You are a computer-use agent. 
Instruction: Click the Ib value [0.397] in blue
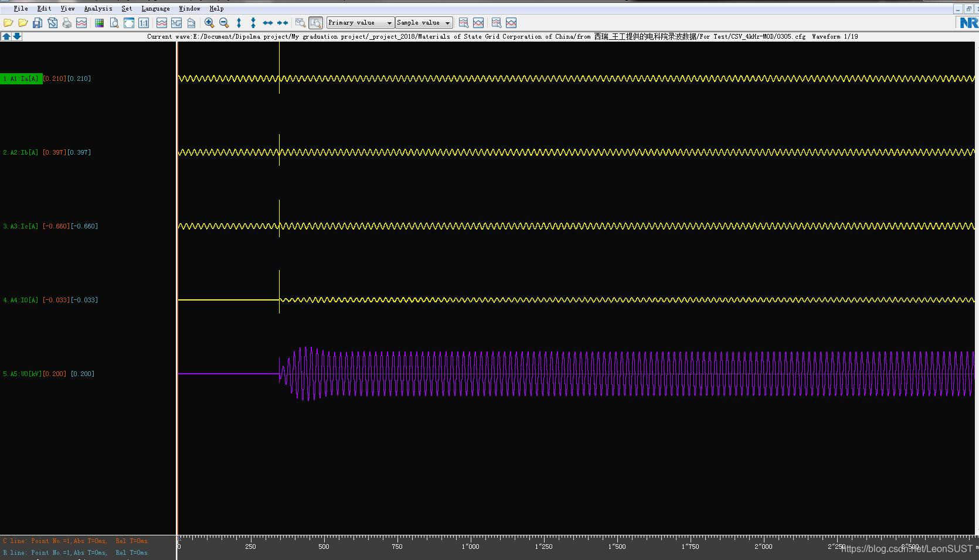pyautogui.click(x=79, y=152)
